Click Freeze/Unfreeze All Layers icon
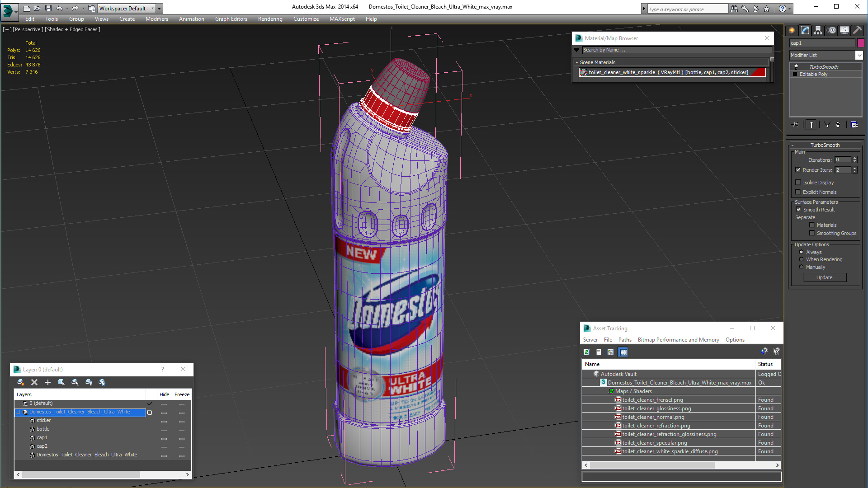 pyautogui.click(x=102, y=382)
